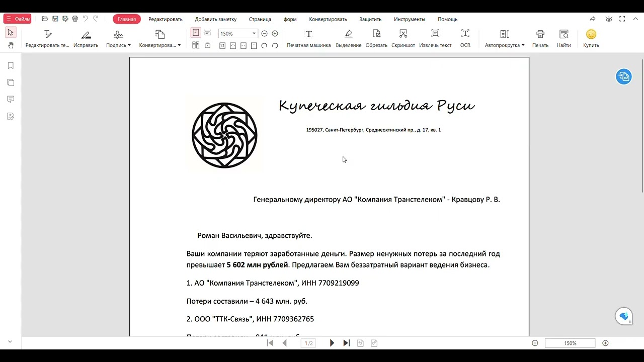Set actual size 1:1 view
This screenshot has width=644, height=362.
coord(222,45)
